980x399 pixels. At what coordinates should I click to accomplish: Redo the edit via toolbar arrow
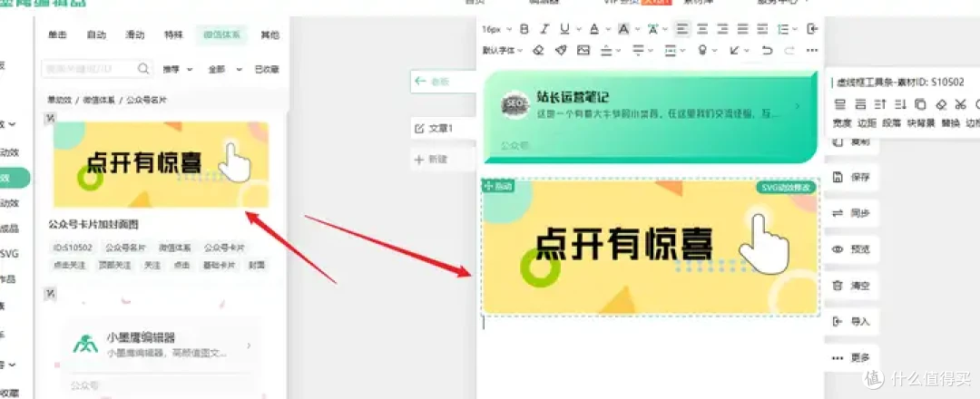tap(789, 50)
